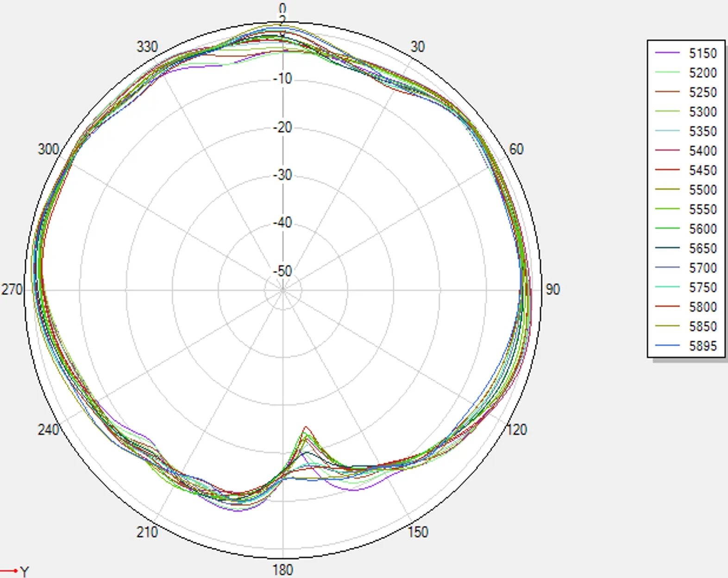
Task: Click the 5450 red line swatch
Action: coord(667,170)
